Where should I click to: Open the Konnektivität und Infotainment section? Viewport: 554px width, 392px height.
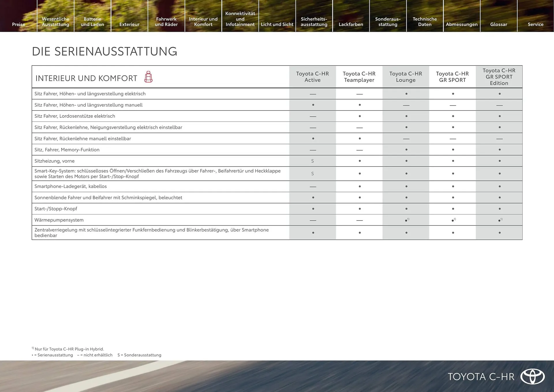pos(240,19)
